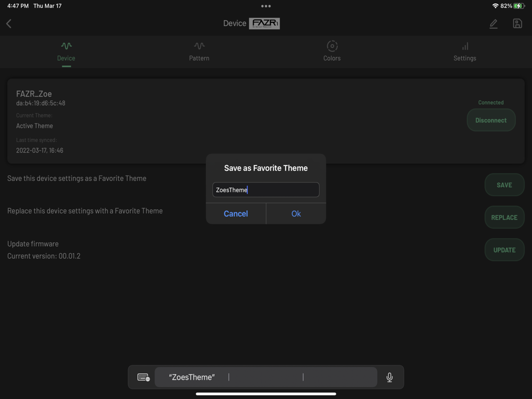Image resolution: width=532 pixels, height=399 pixels.
Task: Tap the microphone dictation icon
Action: coord(389,377)
